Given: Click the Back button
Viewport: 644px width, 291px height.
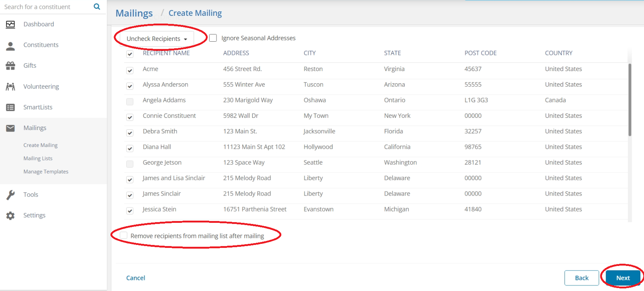Looking at the screenshot, I should (582, 278).
